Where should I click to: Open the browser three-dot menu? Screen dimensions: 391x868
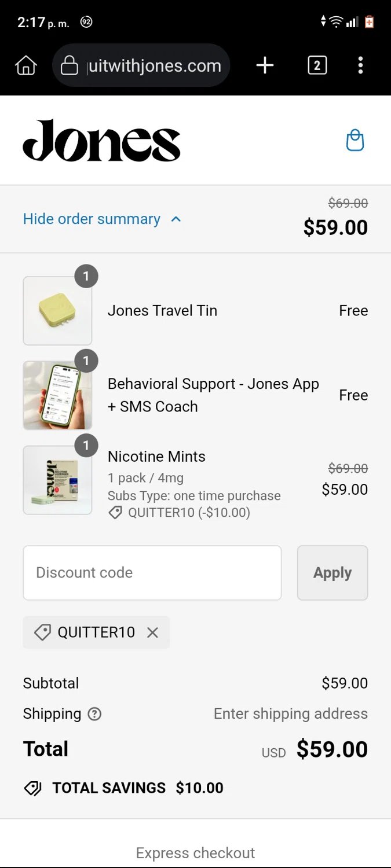coord(360,65)
